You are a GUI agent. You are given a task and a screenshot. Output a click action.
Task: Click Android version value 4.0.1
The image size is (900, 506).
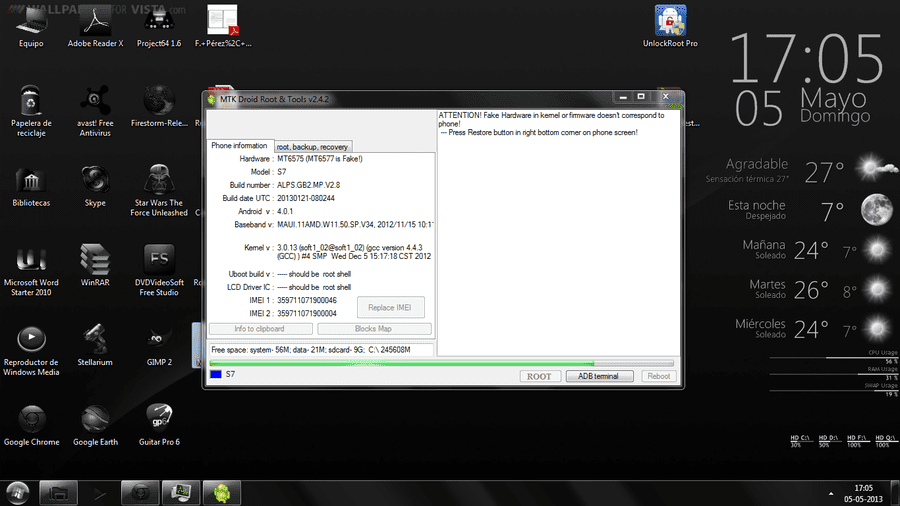pos(285,212)
